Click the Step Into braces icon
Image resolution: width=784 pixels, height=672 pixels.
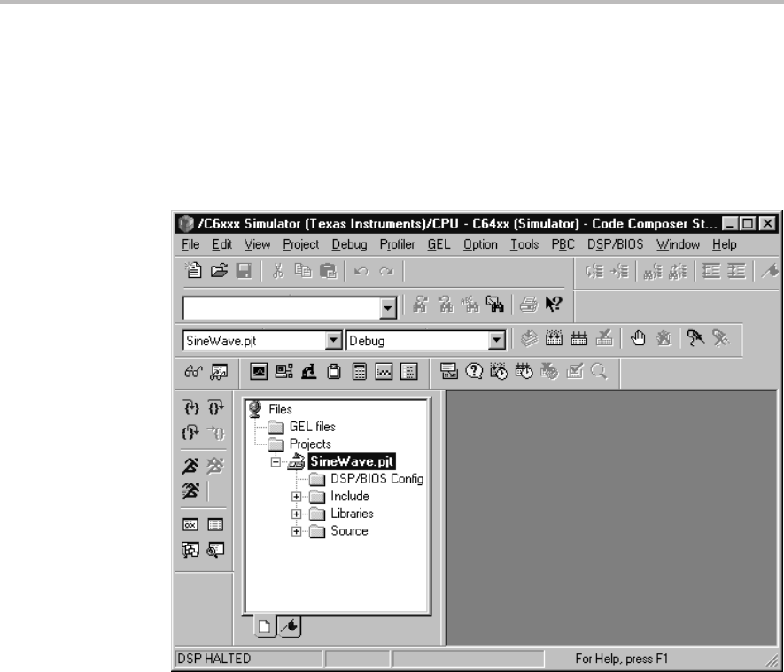coord(191,407)
